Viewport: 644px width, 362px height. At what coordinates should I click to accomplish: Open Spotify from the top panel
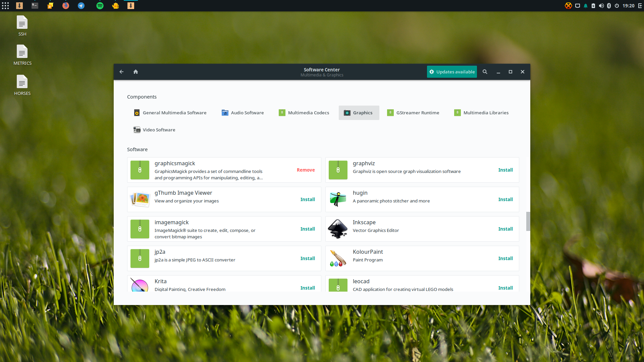(x=100, y=6)
